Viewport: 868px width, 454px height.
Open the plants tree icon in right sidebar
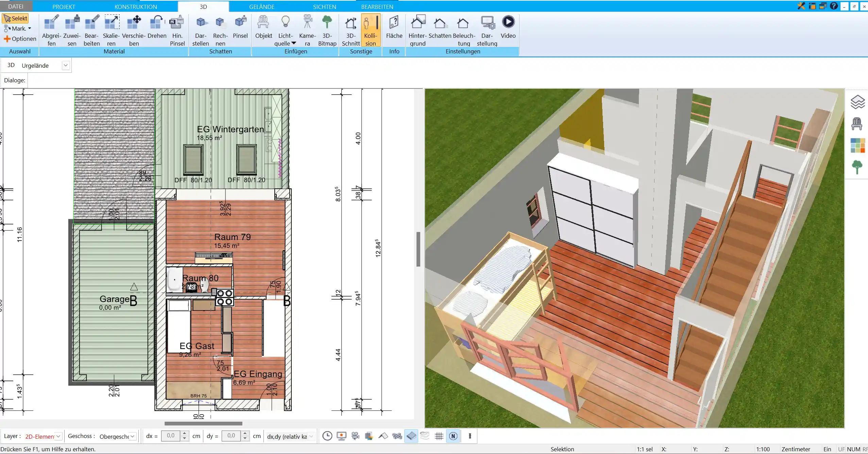click(x=857, y=167)
